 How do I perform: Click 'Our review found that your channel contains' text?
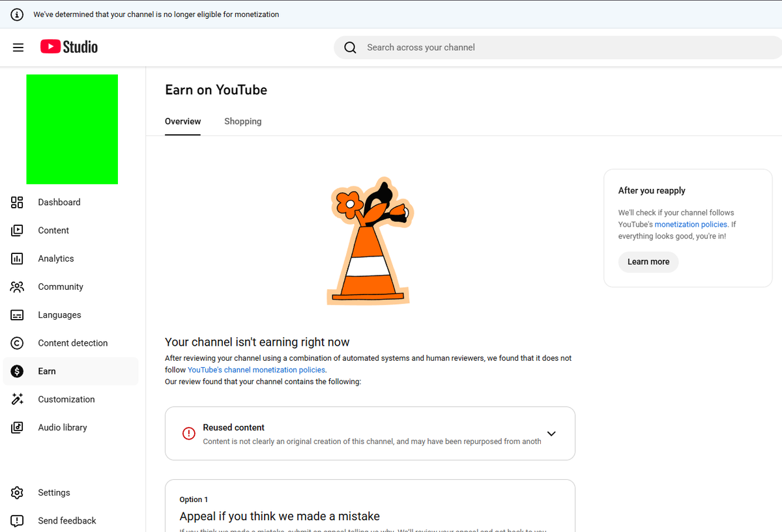[263, 382]
